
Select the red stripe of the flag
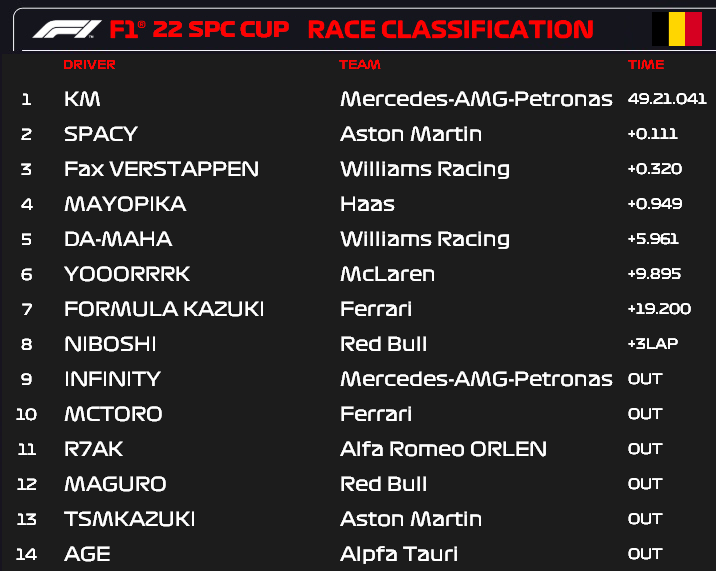point(694,29)
